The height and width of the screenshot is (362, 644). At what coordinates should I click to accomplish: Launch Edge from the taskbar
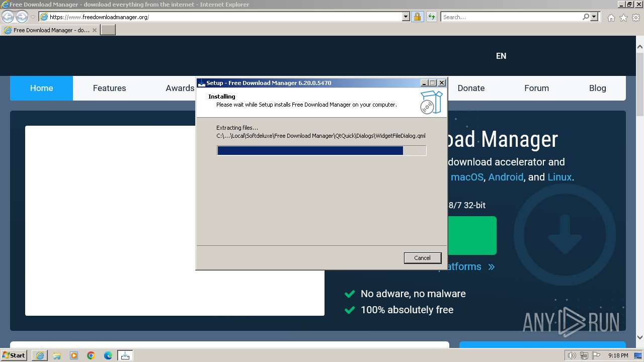coord(108,355)
